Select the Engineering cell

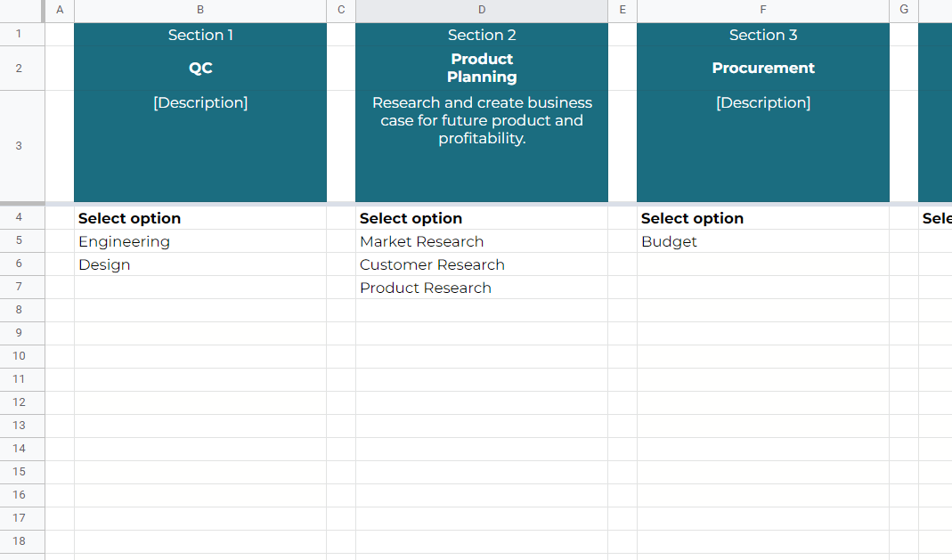coord(200,241)
